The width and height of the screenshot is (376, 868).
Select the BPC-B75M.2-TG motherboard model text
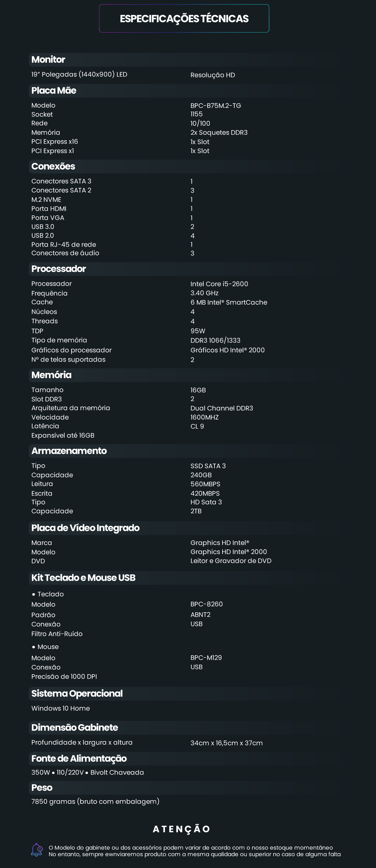[216, 106]
